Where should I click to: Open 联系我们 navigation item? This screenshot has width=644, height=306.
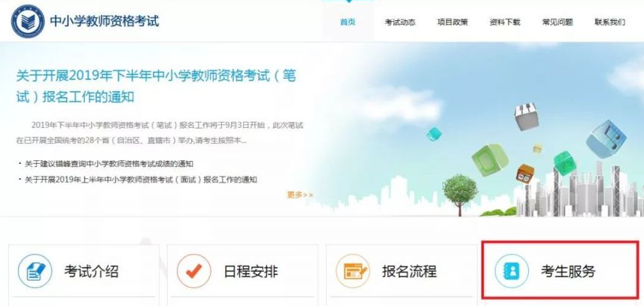[x=610, y=22]
